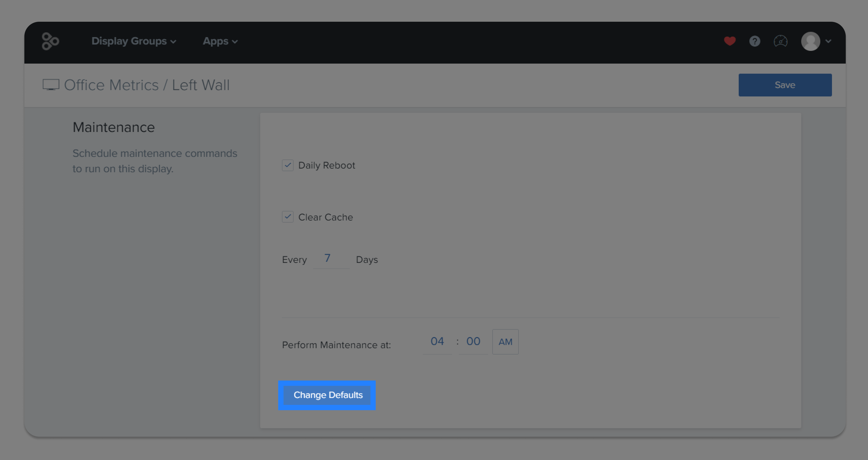Toggle the AM/PM button
868x460 pixels.
[x=505, y=342]
